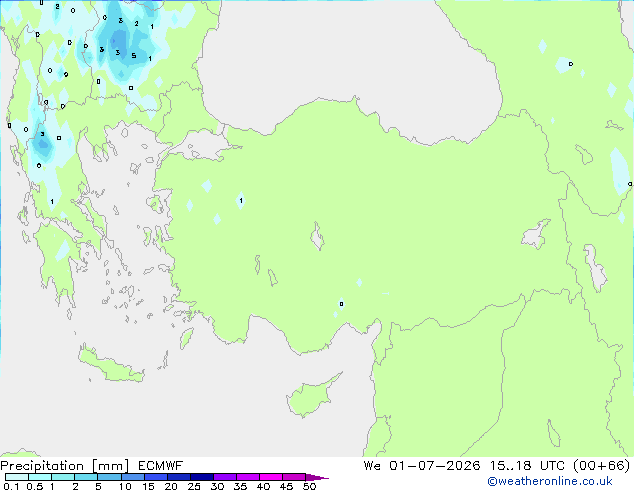The height and width of the screenshot is (490, 634).
Task: Pick the 35–40 mm legend color
Action: click(x=247, y=477)
